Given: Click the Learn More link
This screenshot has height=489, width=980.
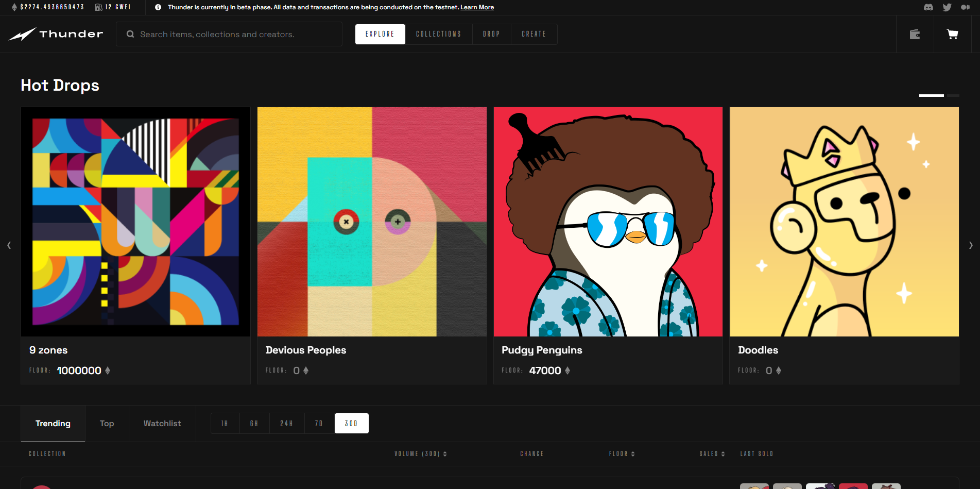Looking at the screenshot, I should pyautogui.click(x=477, y=7).
